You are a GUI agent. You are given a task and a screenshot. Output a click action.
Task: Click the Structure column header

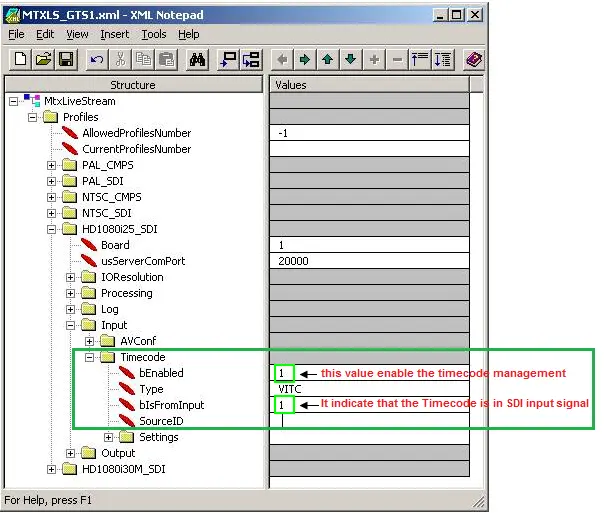tap(133, 85)
